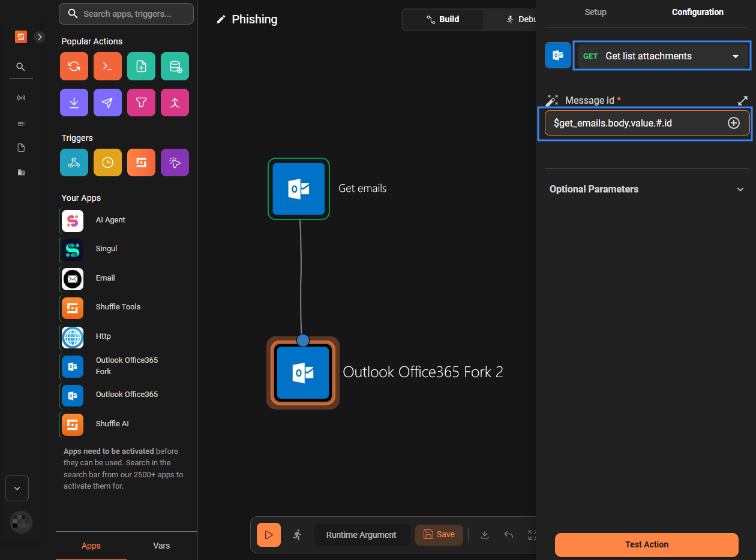The image size is (756, 560).
Task: Click the Test Action button
Action: coord(646,544)
